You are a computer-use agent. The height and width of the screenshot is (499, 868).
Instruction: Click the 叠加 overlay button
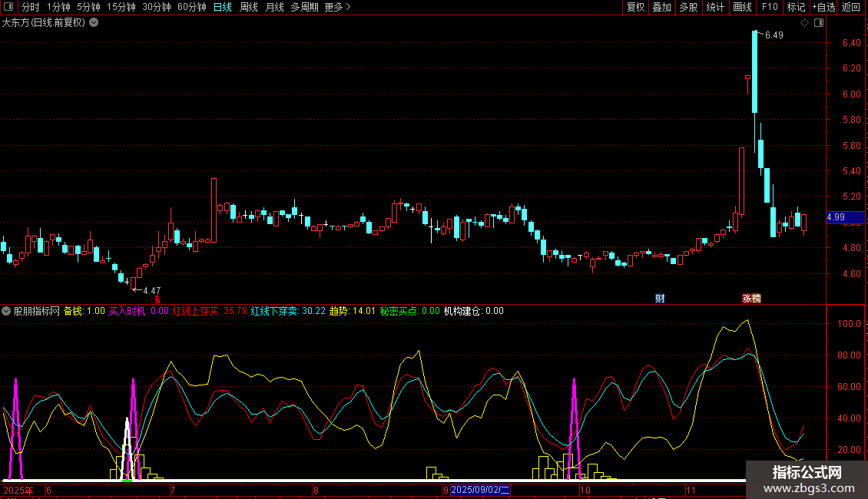click(661, 7)
